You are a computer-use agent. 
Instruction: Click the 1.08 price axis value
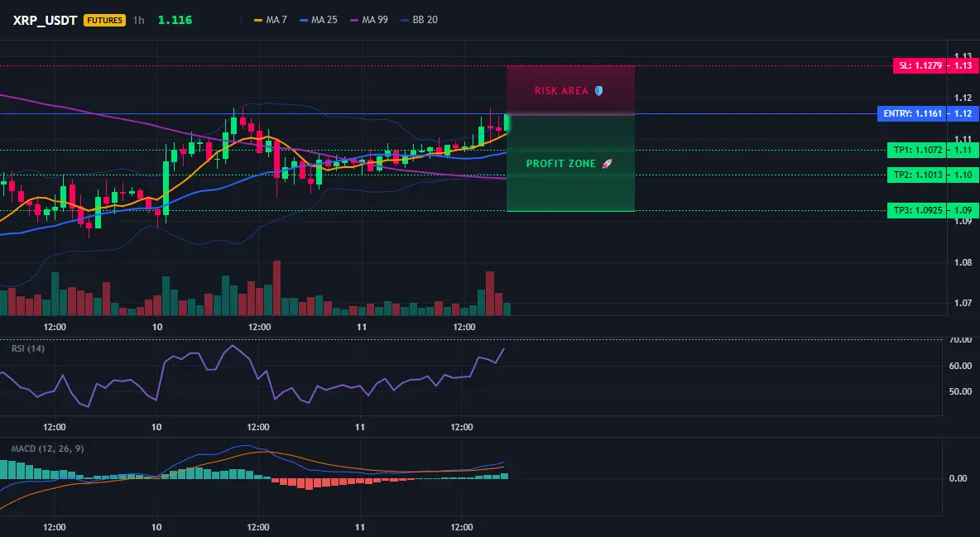(963, 262)
